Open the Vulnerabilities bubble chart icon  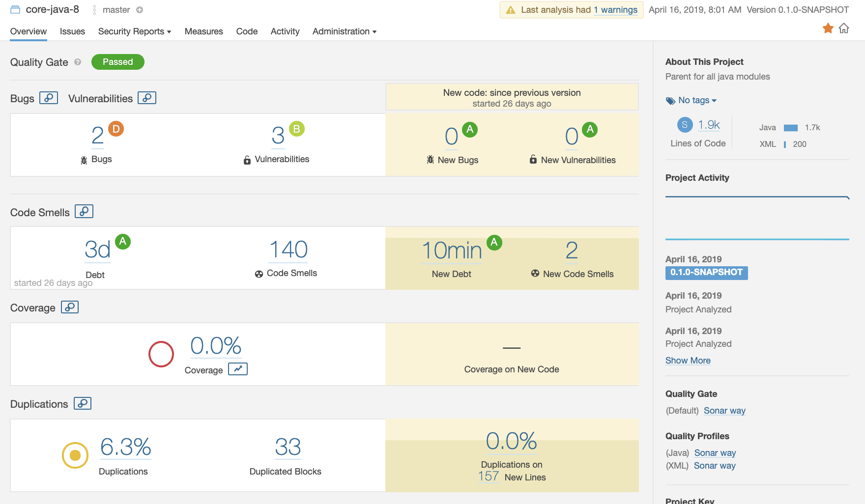pyautogui.click(x=147, y=98)
